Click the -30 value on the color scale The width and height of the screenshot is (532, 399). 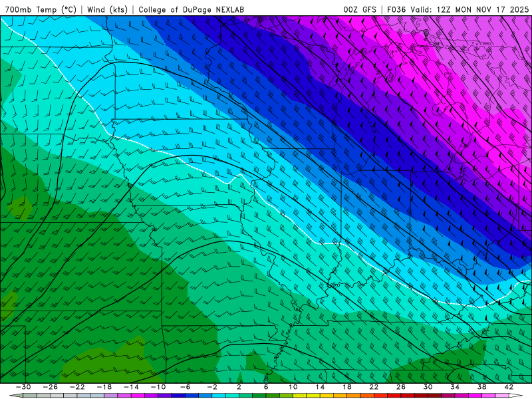(23, 387)
